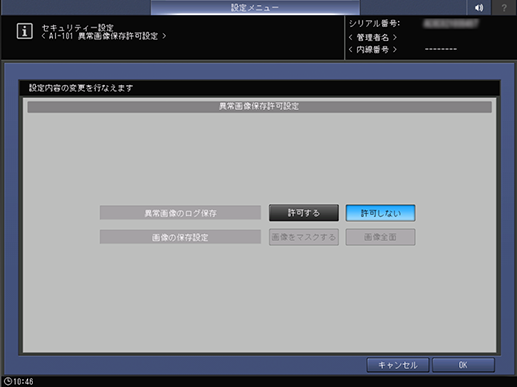The height and width of the screenshot is (387, 517).
Task: Click the 異常画像のログ保存 label
Action: click(180, 213)
